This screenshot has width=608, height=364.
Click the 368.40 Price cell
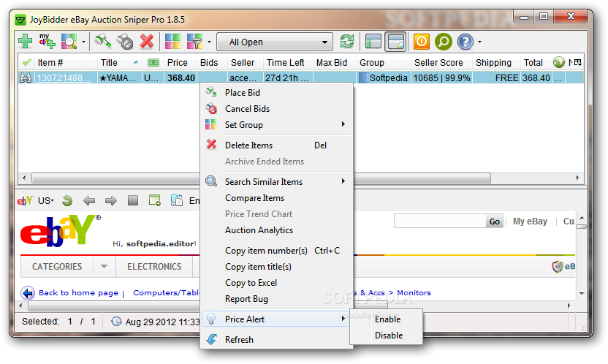tap(181, 78)
